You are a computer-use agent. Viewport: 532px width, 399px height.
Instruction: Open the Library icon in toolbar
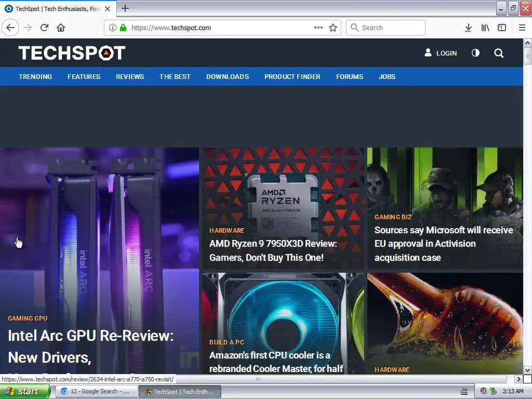(485, 28)
